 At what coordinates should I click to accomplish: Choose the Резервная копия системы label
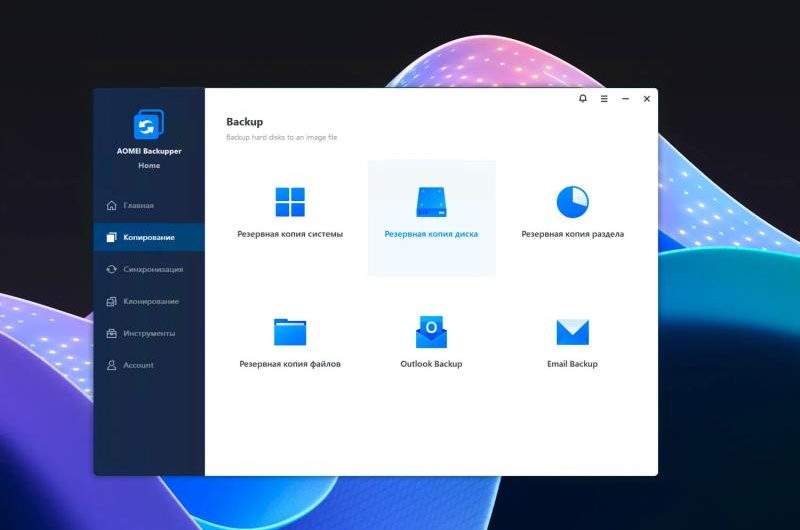(x=290, y=234)
